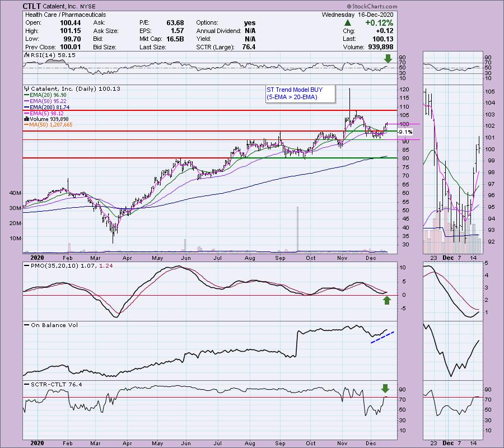Screen dimensions: 504x448
Task: Click the Chg value +0.12
Action: pos(384,31)
